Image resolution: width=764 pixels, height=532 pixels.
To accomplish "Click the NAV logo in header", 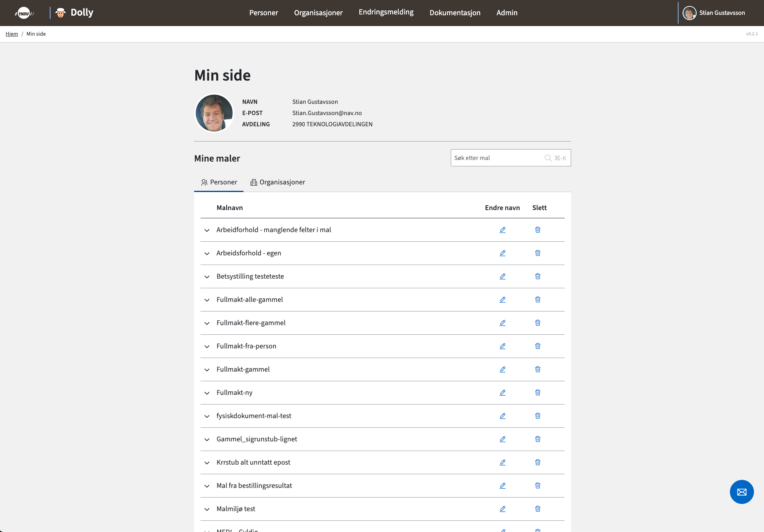I will point(24,13).
